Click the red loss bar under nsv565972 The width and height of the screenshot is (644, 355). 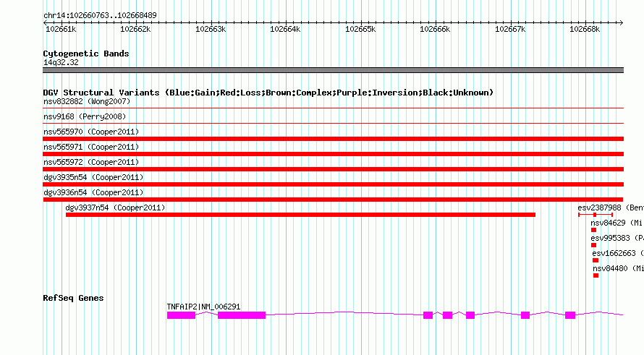click(x=333, y=169)
